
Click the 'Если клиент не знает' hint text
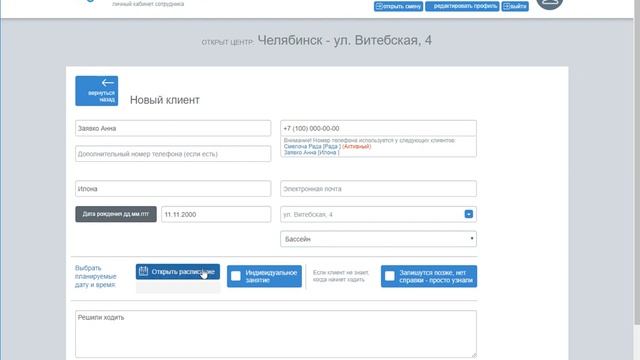point(341,276)
